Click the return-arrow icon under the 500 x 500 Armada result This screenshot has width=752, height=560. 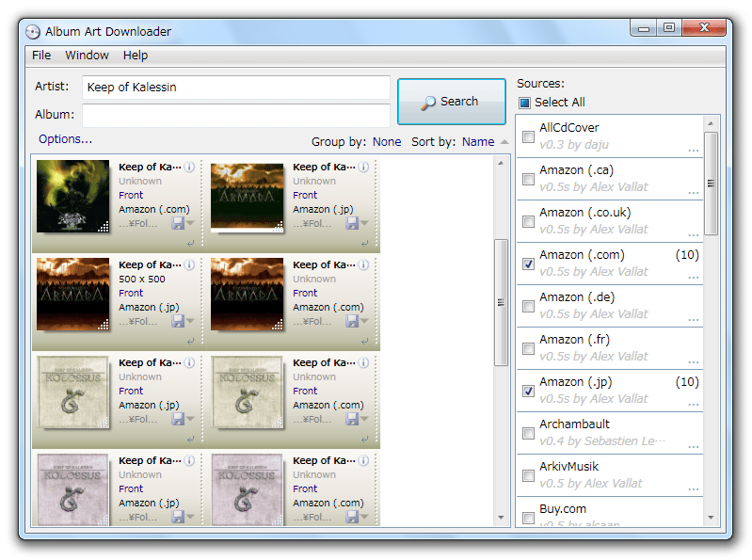[190, 342]
